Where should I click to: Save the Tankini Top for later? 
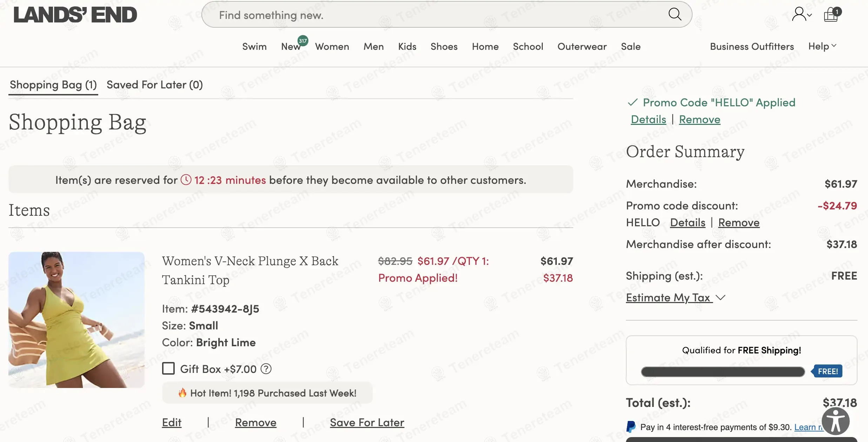pos(367,422)
